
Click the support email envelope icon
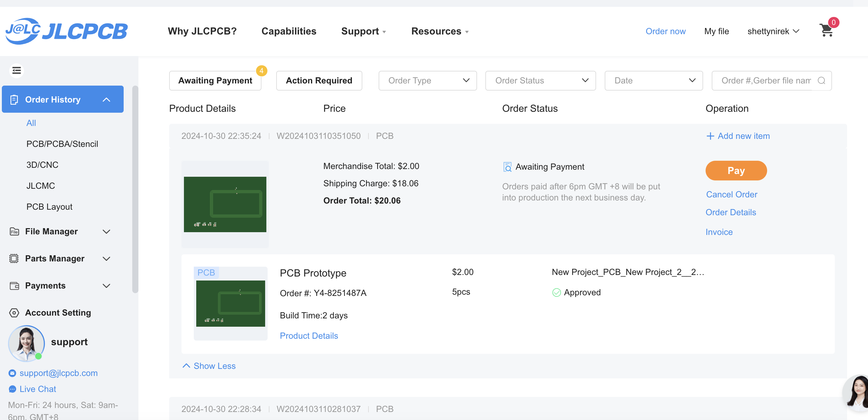click(13, 373)
